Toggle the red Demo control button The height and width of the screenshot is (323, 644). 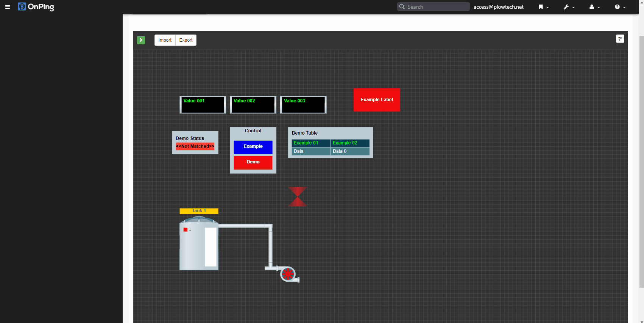253,162
